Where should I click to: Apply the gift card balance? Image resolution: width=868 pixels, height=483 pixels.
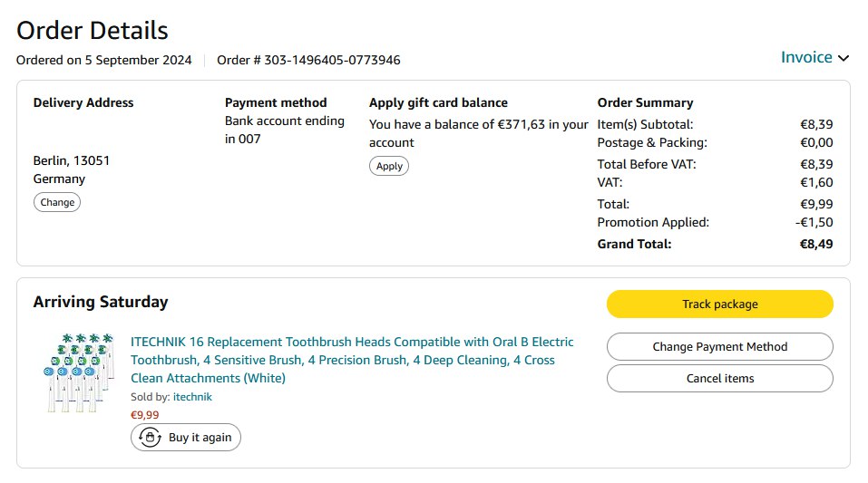coord(389,166)
